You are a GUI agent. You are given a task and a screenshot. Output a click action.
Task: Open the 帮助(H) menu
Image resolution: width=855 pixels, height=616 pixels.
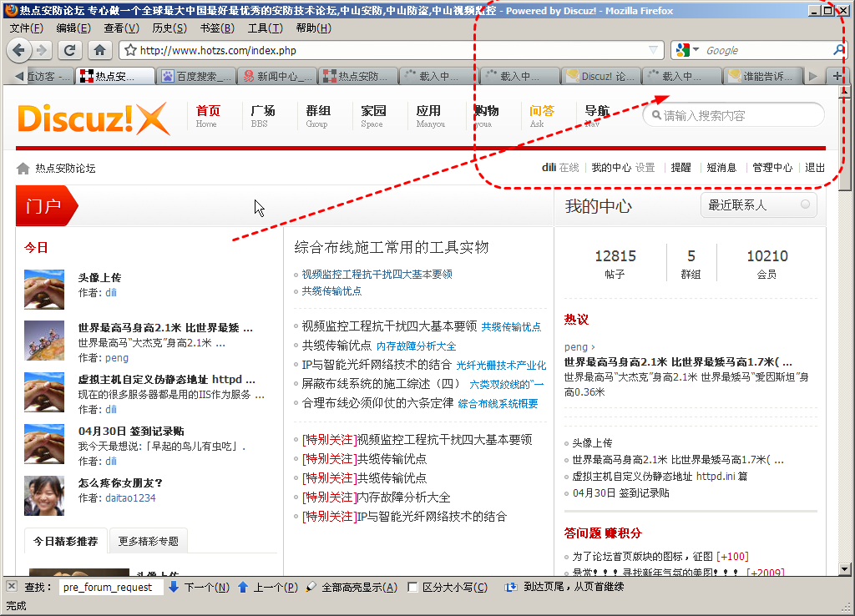pyautogui.click(x=313, y=28)
